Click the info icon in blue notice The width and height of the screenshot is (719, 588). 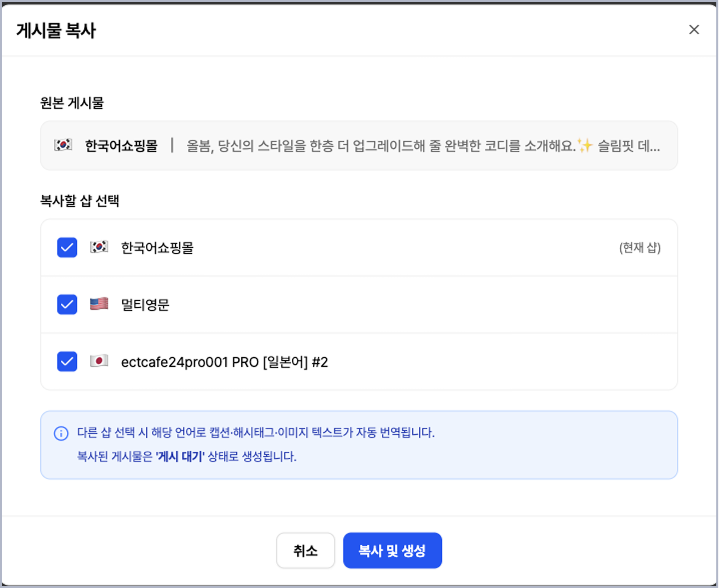pos(61,433)
